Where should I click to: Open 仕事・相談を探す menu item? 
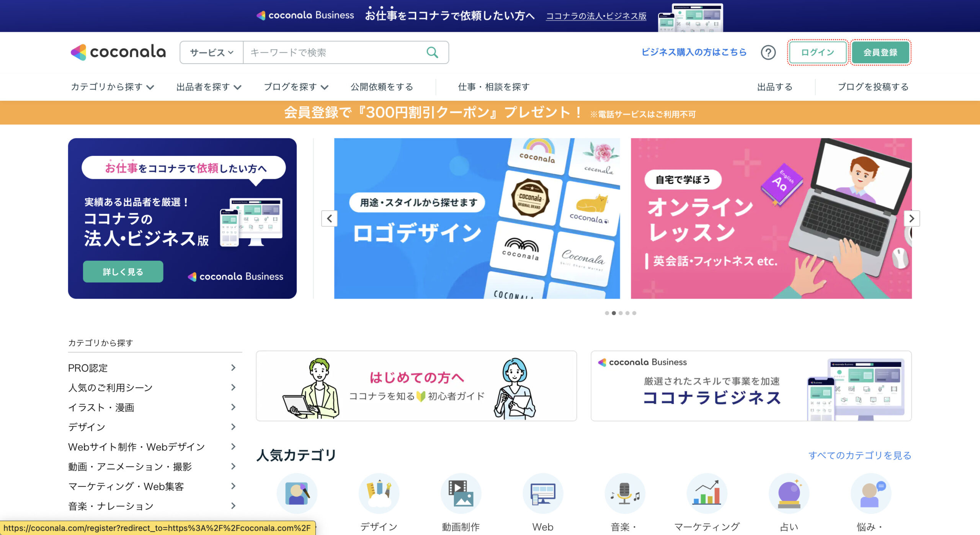[494, 87]
